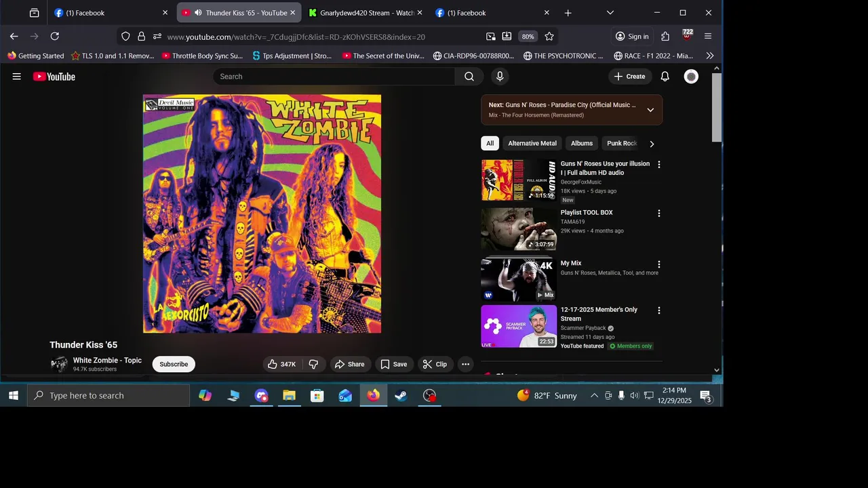The height and width of the screenshot is (488, 868).
Task: Click the YouTube search magnifier button
Action: pyautogui.click(x=469, y=77)
